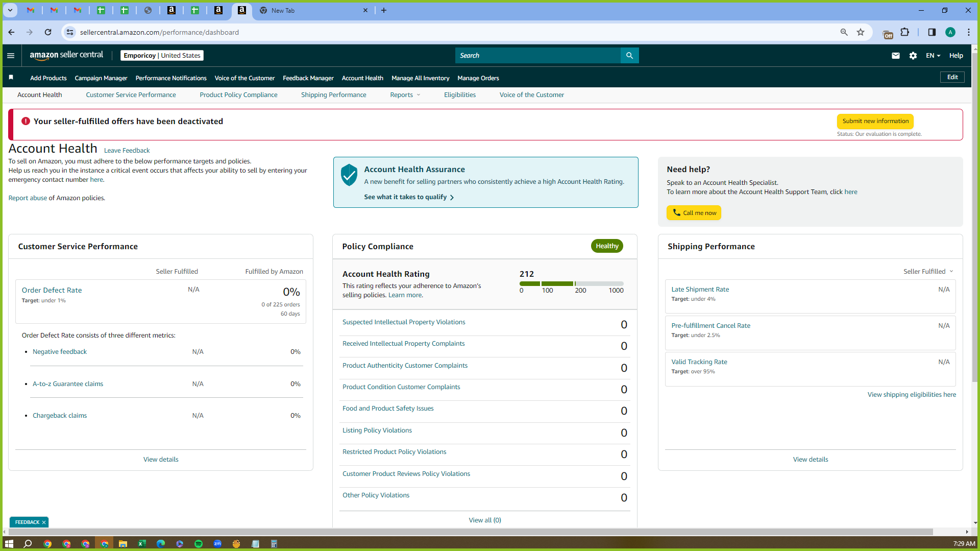The image size is (980, 551).
Task: Open Excel from the taskbar
Action: pyautogui.click(x=141, y=544)
